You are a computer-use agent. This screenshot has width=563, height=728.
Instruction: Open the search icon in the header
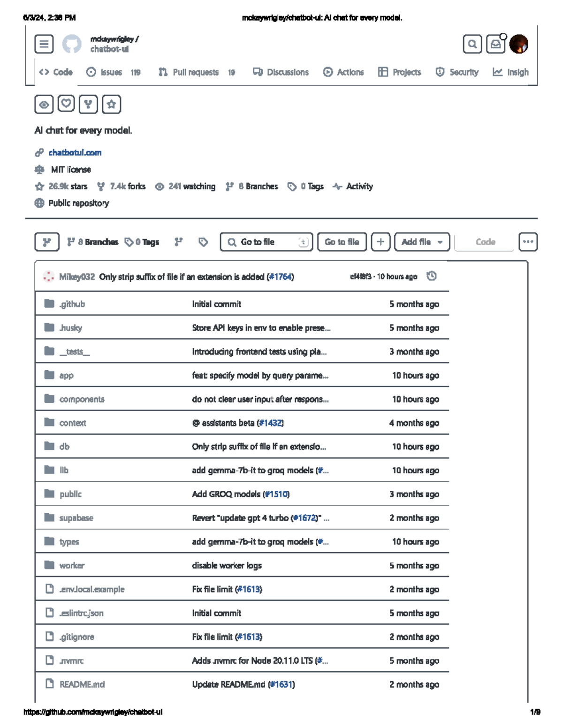tap(472, 44)
